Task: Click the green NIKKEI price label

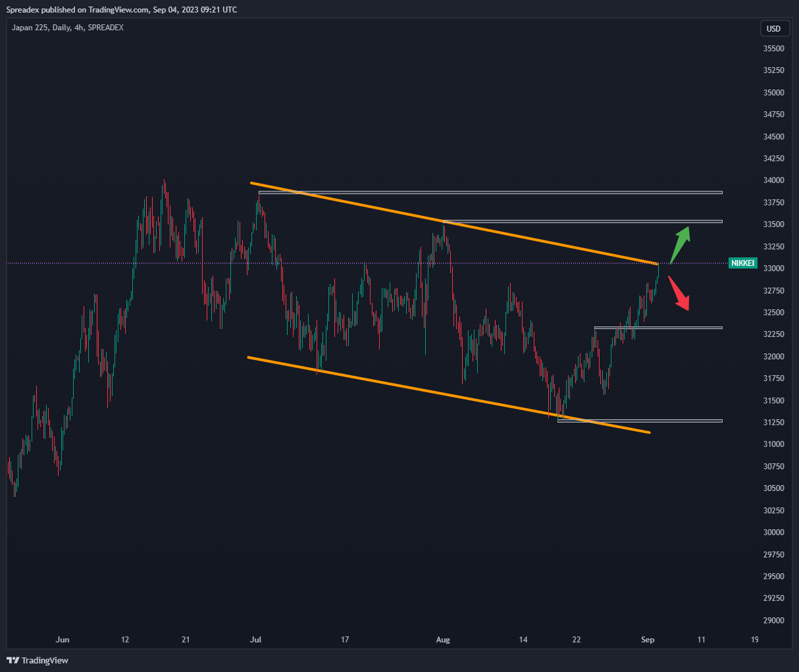Action: coord(743,263)
